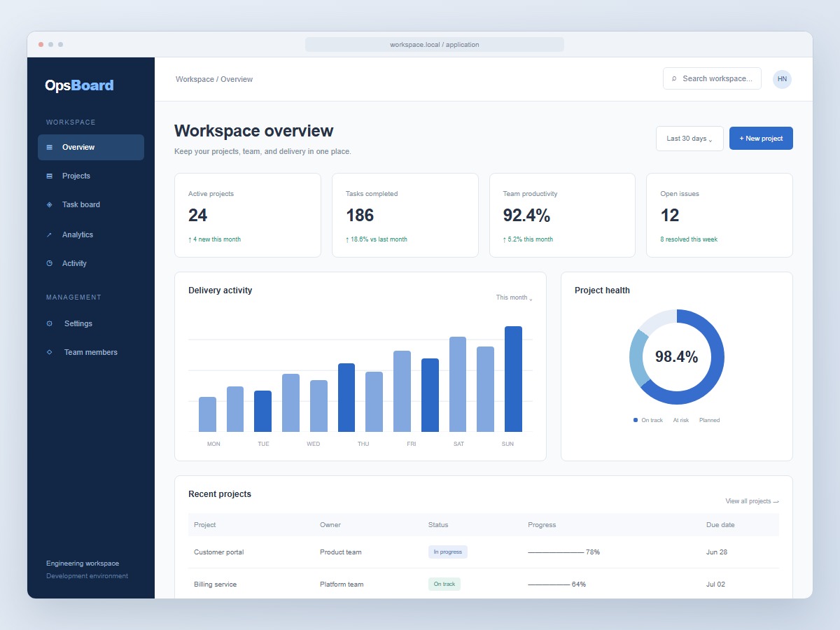Click the tallest bar above SUN

pos(513,379)
